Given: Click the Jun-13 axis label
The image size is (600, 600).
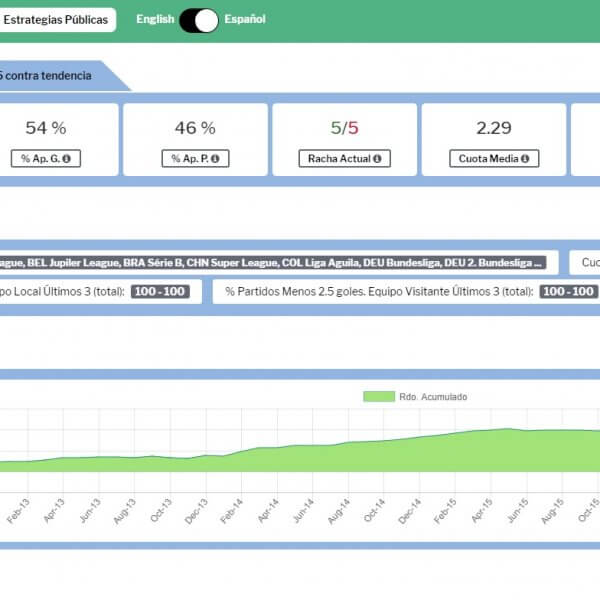Looking at the screenshot, I should [x=90, y=511].
